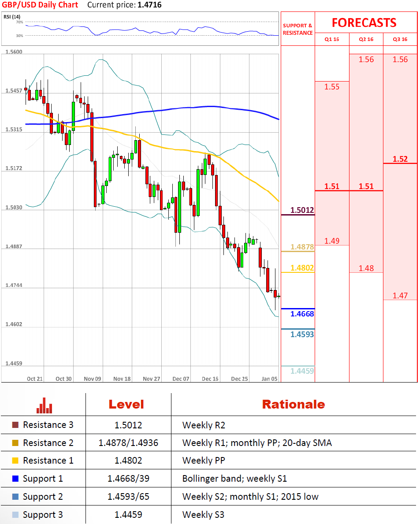
Task: Click the Q1 16 forecast value 1.55
Action: tap(332, 87)
